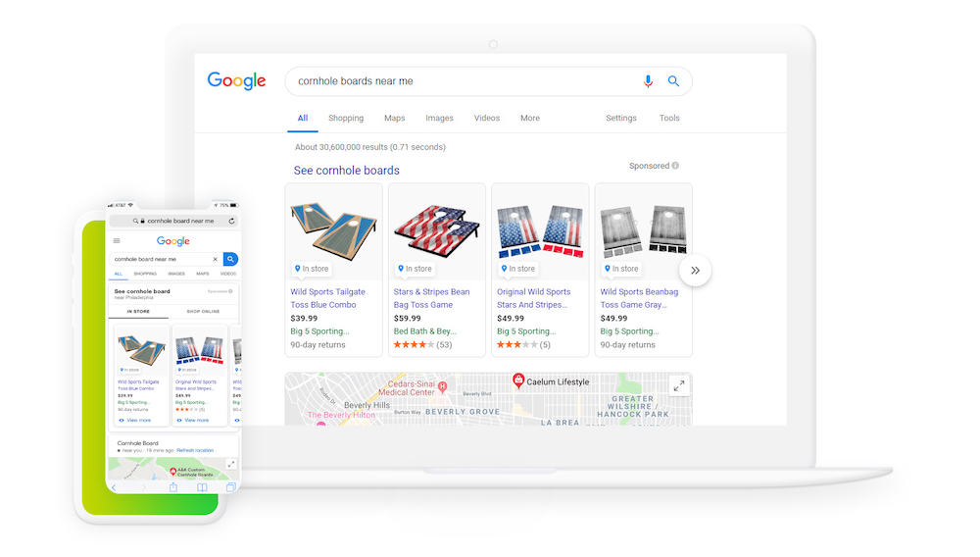Screen dimensions: 980x557
Task: Open Wild Sports Tailgate Toss Blue Combo link
Action: pos(327,298)
